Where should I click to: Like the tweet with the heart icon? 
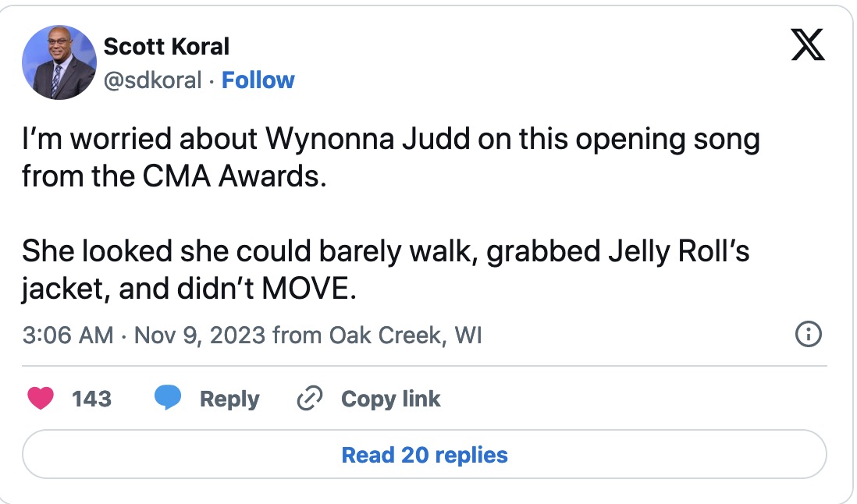point(41,399)
